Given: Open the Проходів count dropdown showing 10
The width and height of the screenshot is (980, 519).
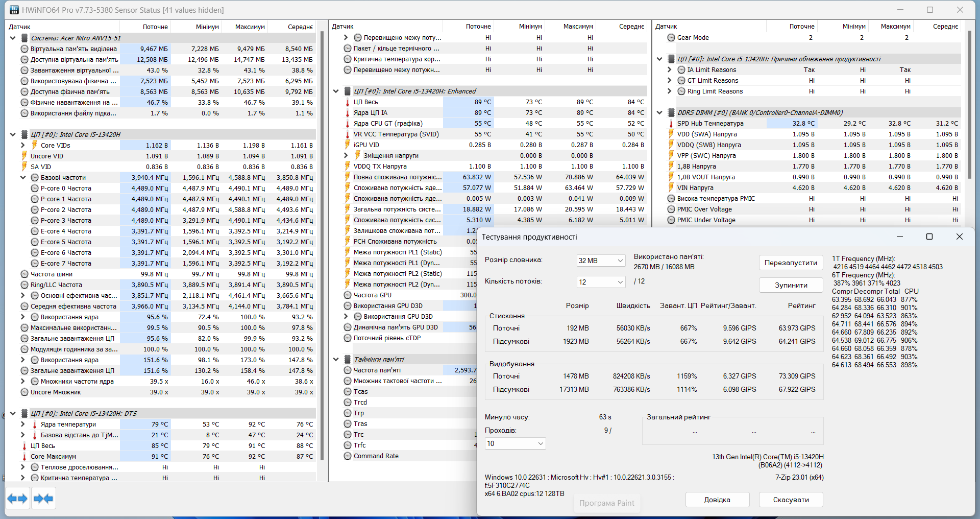Looking at the screenshot, I should pos(514,443).
